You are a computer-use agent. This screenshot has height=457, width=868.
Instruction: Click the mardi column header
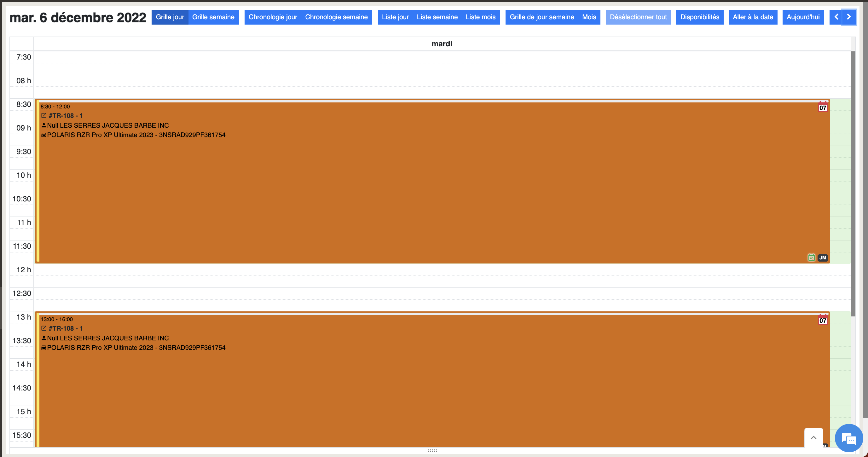(x=442, y=44)
